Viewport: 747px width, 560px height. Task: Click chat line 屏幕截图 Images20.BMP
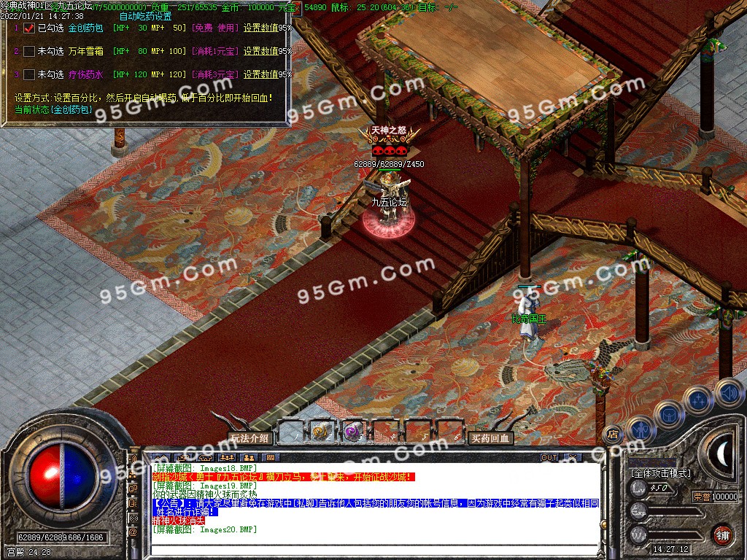click(x=205, y=529)
